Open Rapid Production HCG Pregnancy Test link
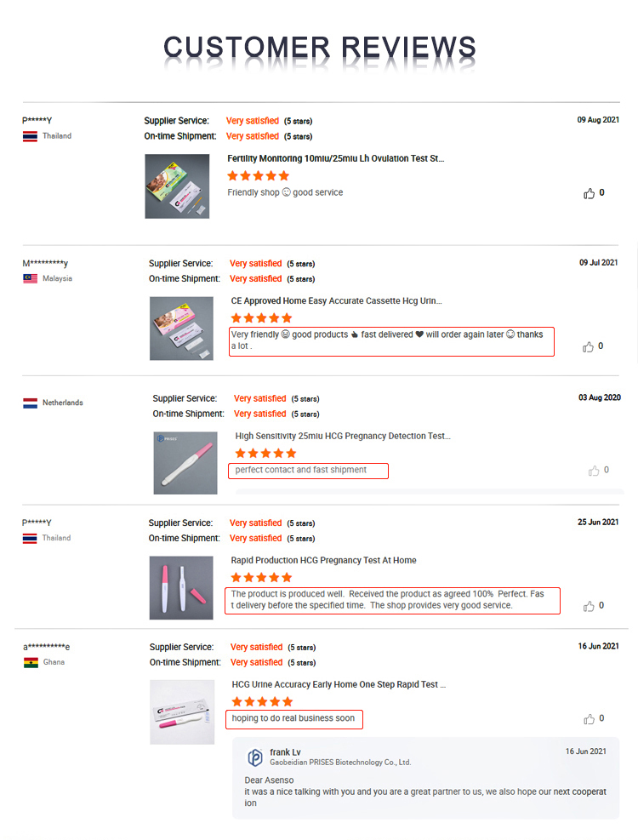The image size is (638, 840). point(323,560)
